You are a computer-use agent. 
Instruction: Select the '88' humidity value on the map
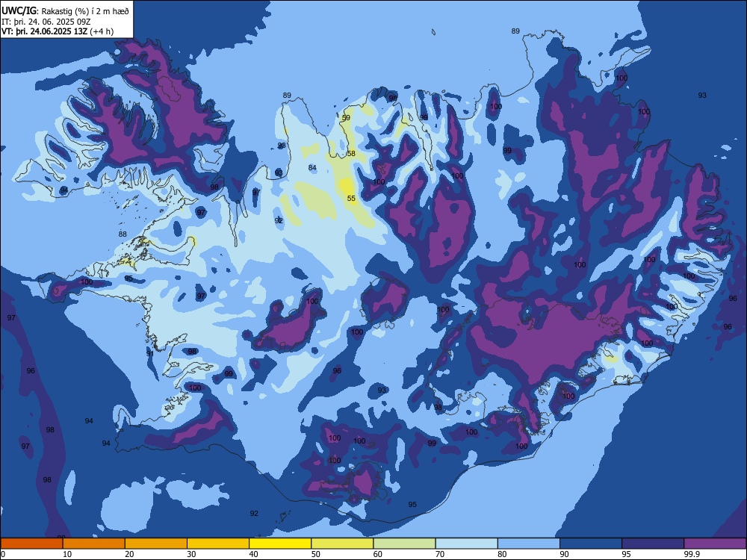click(123, 234)
